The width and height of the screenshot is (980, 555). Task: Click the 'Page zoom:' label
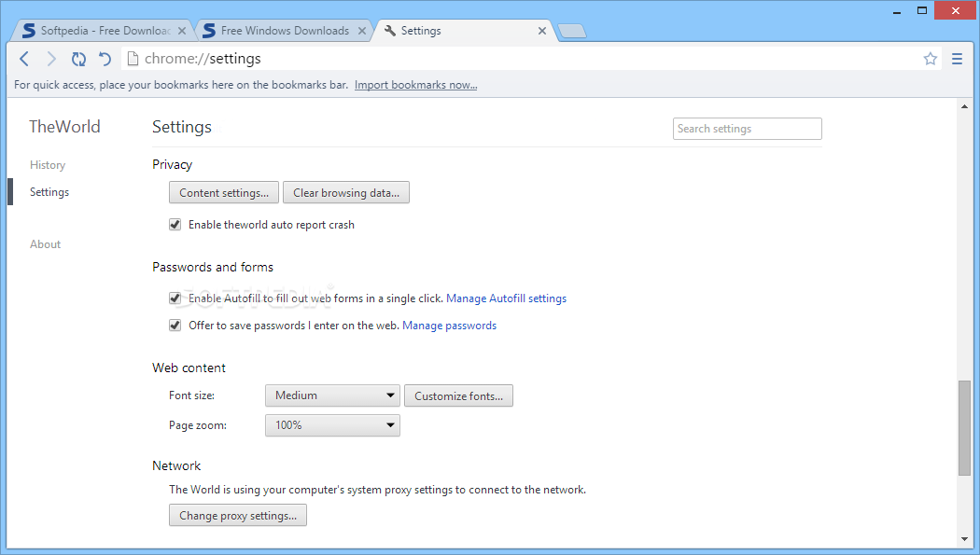point(198,425)
